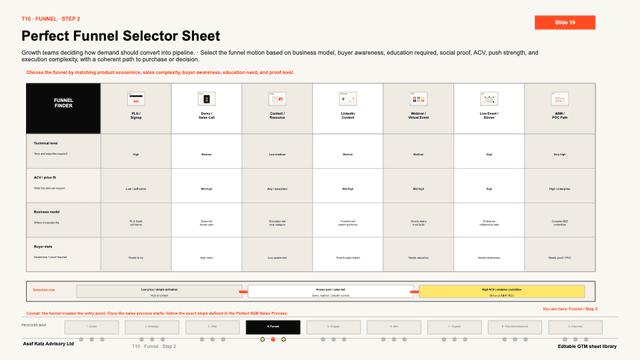Open the 7. Organic process step
The height and width of the screenshot is (360, 640).
click(x=454, y=327)
